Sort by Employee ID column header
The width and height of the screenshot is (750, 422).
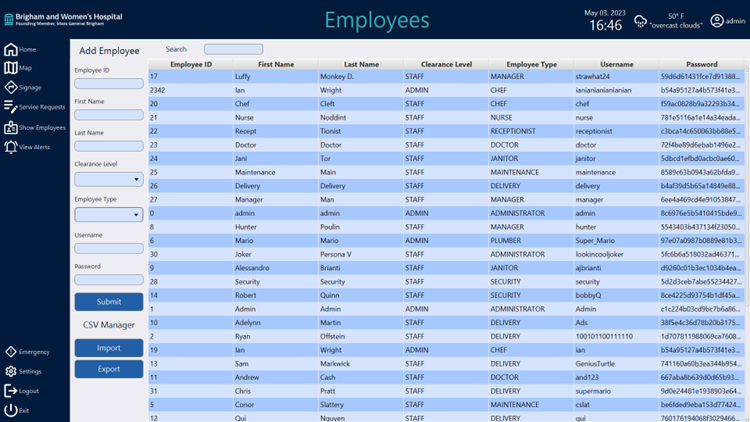point(191,64)
